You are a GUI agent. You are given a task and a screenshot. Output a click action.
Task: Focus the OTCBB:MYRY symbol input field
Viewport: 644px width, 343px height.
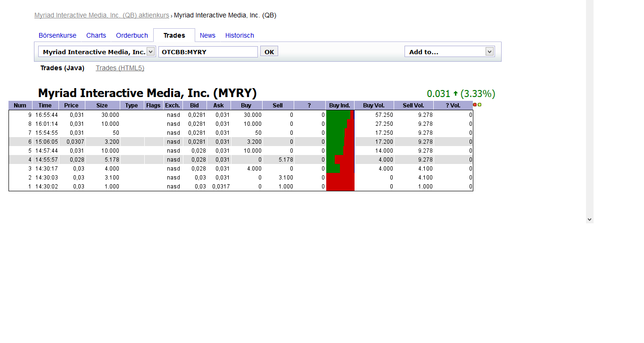(x=208, y=52)
